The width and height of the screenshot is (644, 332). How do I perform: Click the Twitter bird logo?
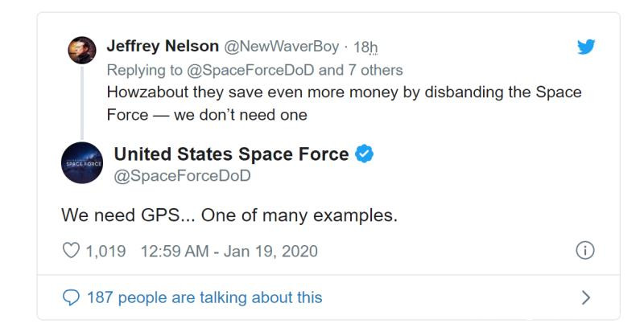pyautogui.click(x=587, y=47)
